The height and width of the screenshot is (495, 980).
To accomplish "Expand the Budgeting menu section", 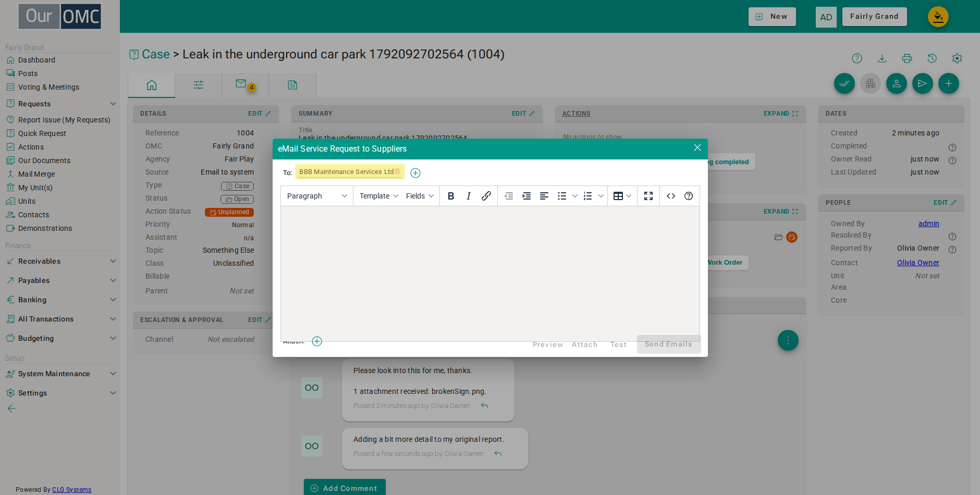I will click(61, 338).
